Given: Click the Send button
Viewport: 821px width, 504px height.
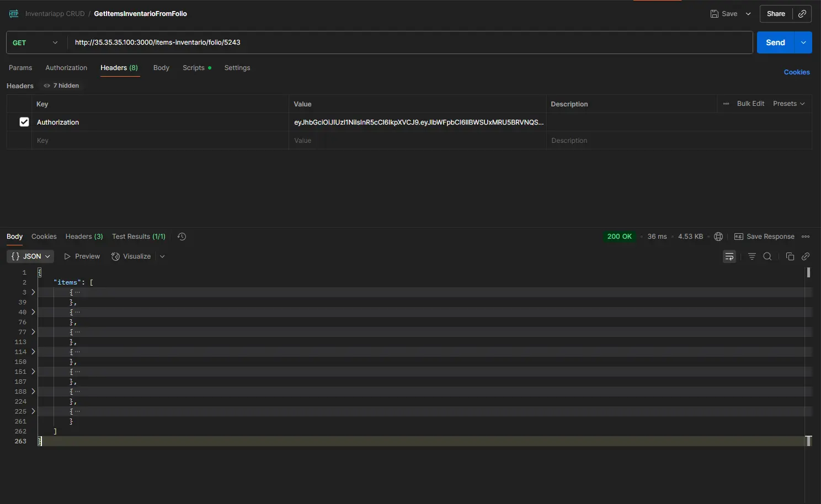Looking at the screenshot, I should 775,42.
